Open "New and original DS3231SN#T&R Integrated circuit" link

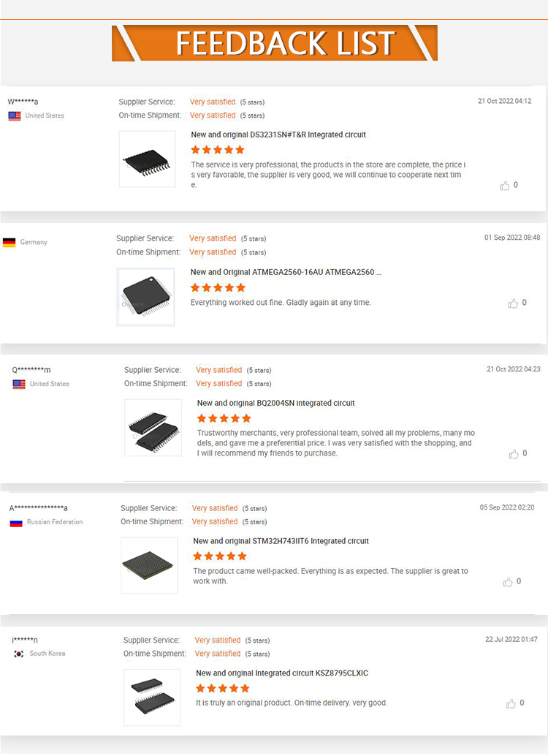[278, 135]
